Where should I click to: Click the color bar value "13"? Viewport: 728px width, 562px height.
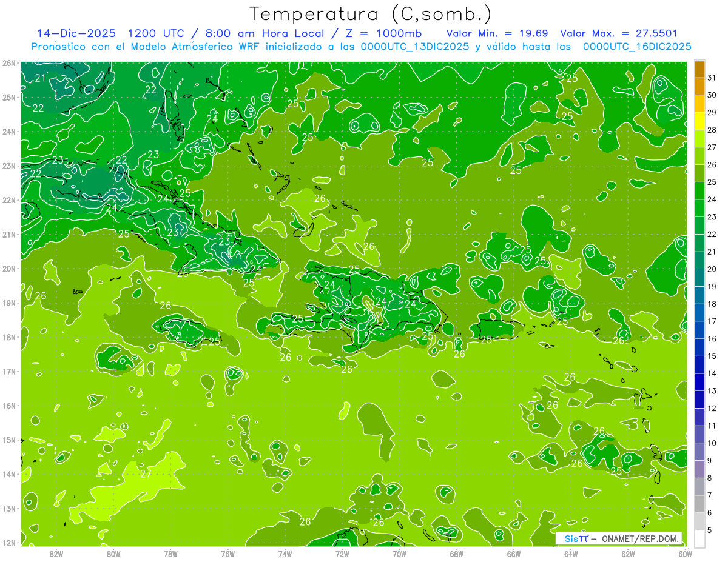pyautogui.click(x=712, y=391)
